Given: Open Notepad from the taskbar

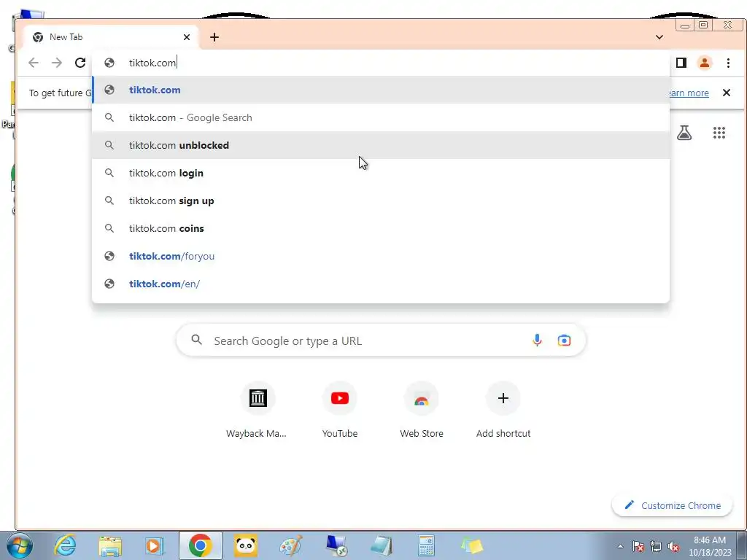Looking at the screenshot, I should click(x=381, y=545).
